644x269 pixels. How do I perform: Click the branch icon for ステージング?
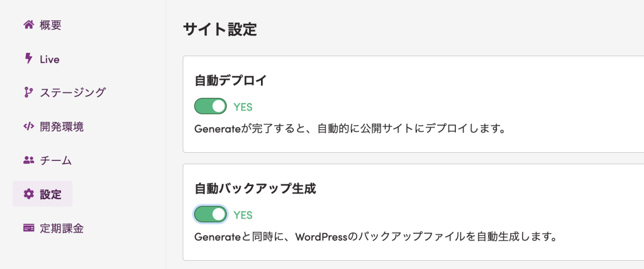tap(28, 93)
